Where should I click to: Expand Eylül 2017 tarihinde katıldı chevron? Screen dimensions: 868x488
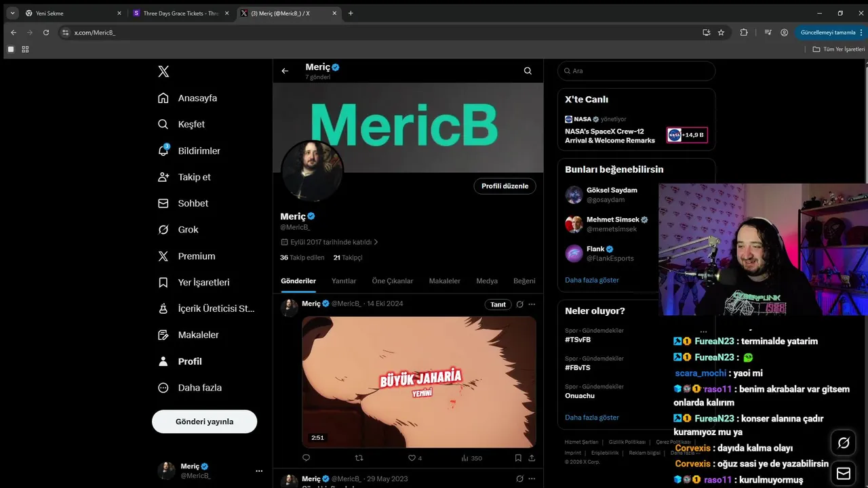point(376,242)
